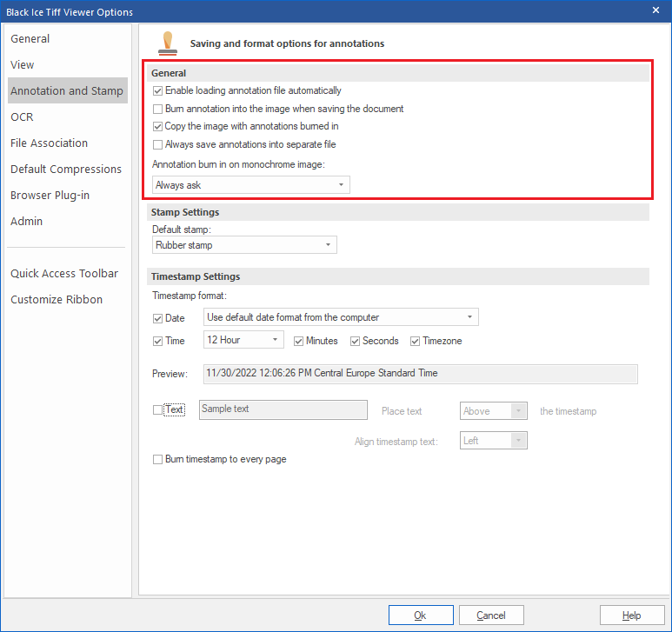Click the timestamp Preview text field

point(421,374)
